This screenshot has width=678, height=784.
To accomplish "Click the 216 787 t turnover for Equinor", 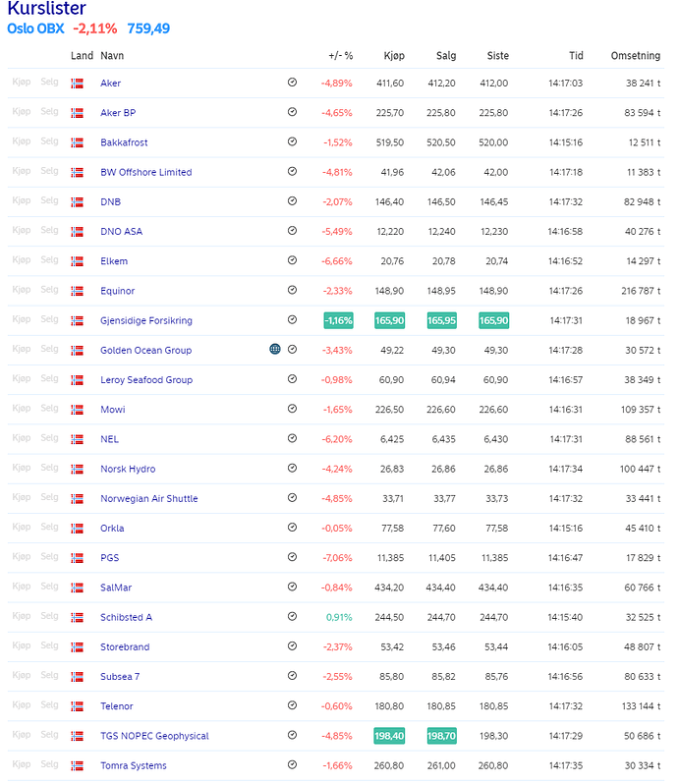I will (x=641, y=291).
